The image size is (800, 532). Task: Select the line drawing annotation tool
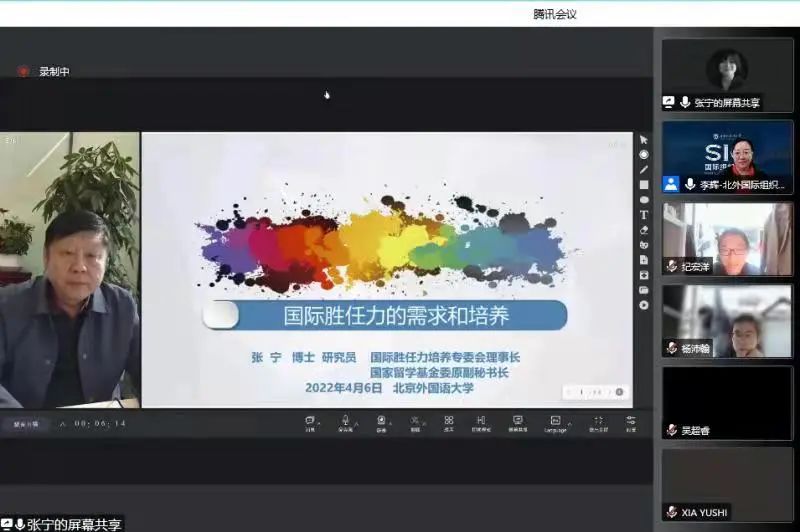point(644,170)
